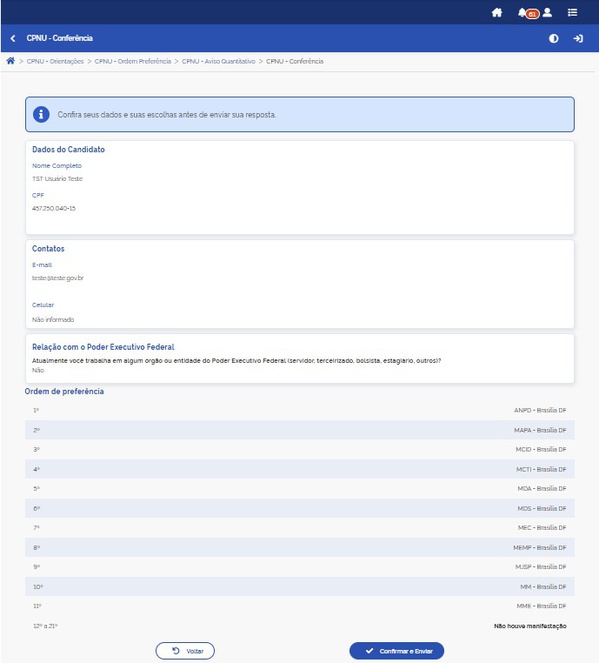Open CPNU - Orientações breadcrumb link
This screenshot has height=663, width=599.
tap(55, 61)
